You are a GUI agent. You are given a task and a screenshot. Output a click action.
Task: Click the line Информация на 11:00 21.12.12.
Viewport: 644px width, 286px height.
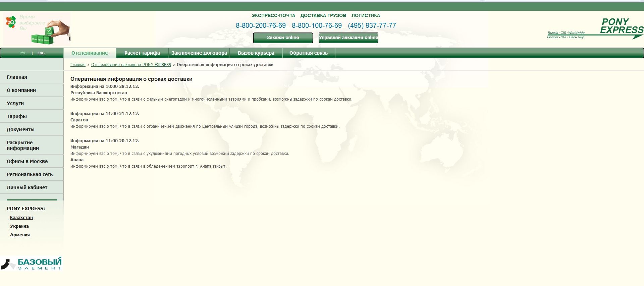(105, 114)
